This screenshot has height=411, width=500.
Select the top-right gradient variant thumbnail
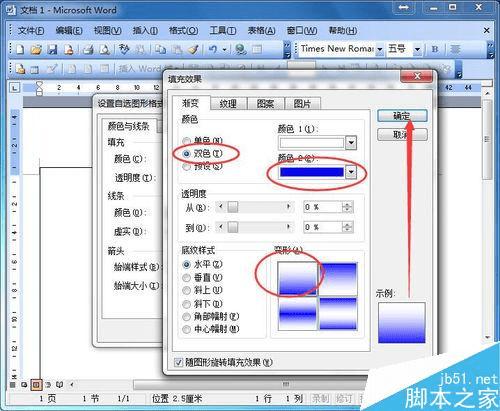pyautogui.click(x=338, y=279)
